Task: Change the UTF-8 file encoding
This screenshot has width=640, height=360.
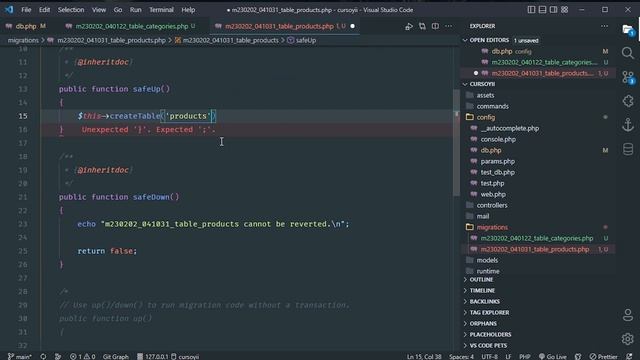Action: (489, 356)
